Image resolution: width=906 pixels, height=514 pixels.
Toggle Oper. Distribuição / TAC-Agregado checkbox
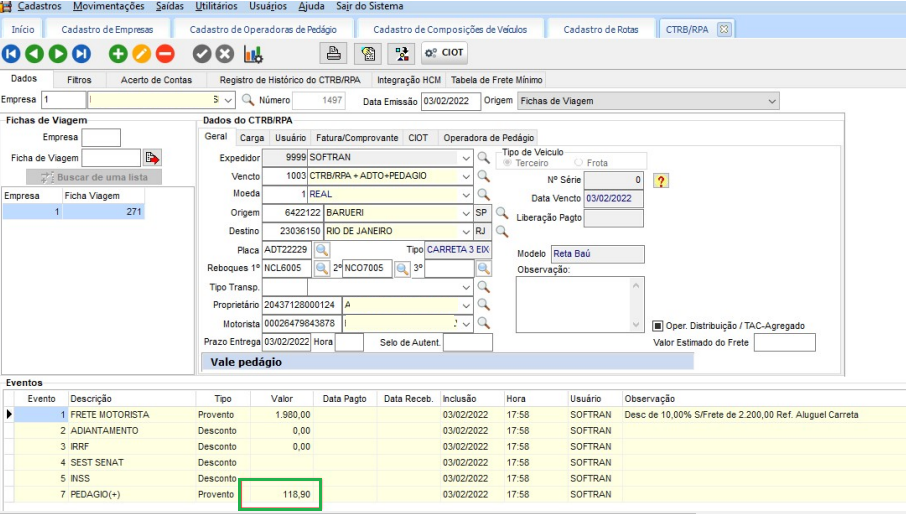tap(657, 325)
